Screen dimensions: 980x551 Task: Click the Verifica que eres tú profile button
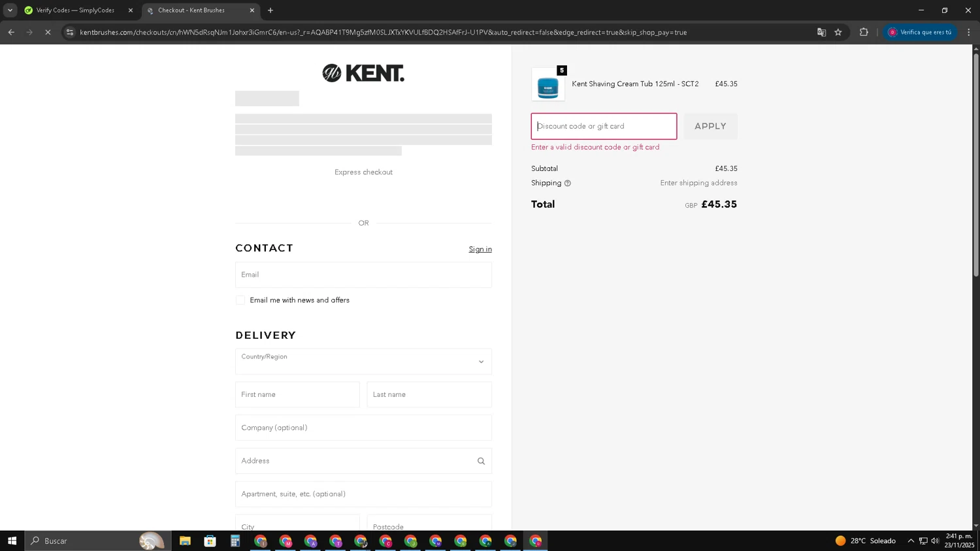[920, 32]
